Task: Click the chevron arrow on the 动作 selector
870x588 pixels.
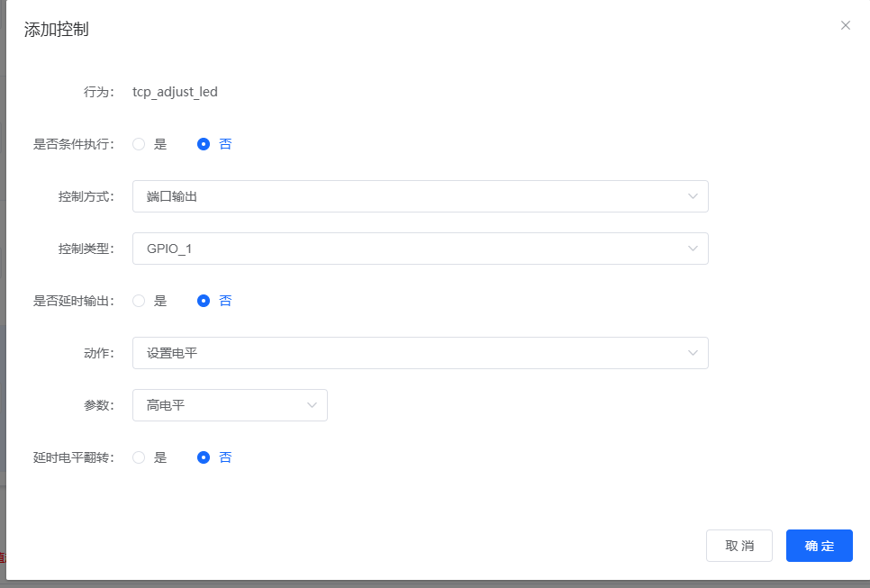Action: (693, 353)
